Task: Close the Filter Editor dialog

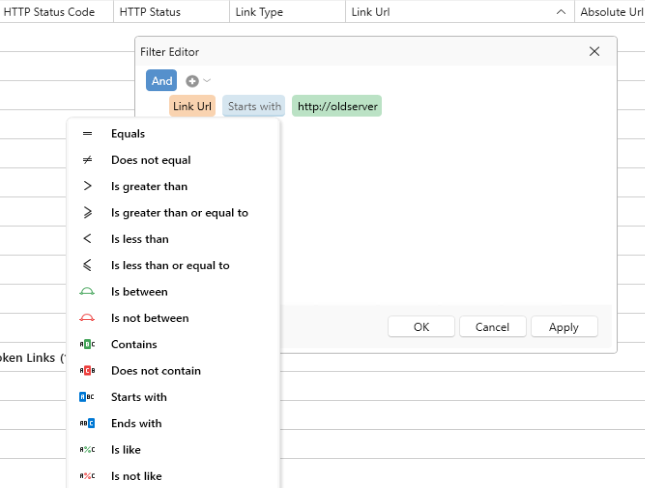Action: [x=594, y=51]
